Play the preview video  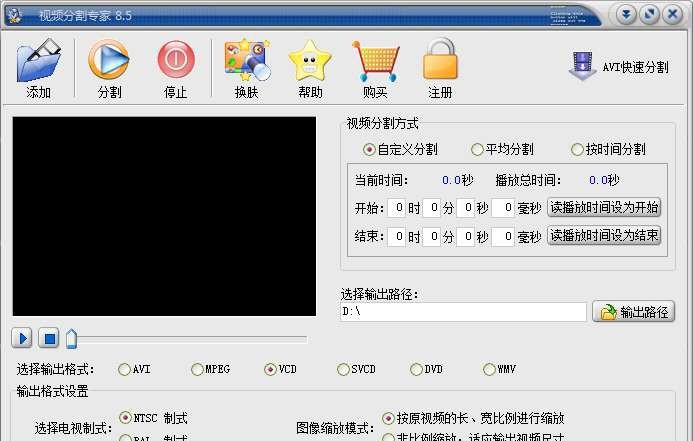pyautogui.click(x=22, y=338)
